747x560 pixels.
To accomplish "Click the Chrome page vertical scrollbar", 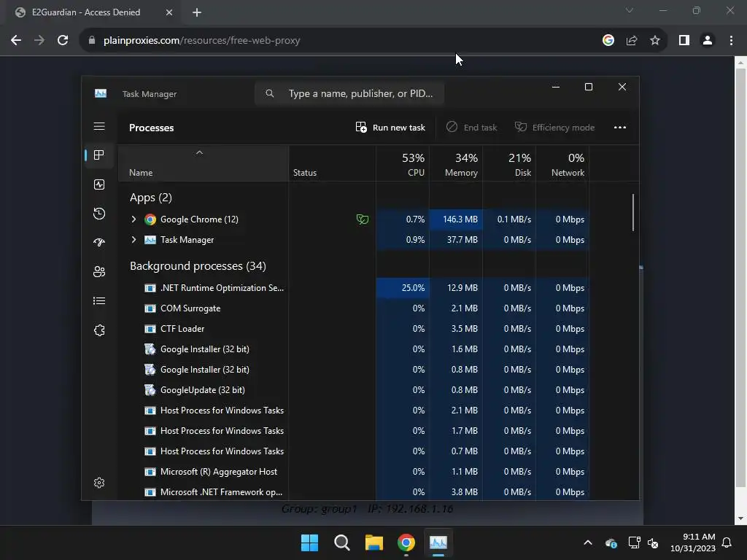I will coord(740,278).
